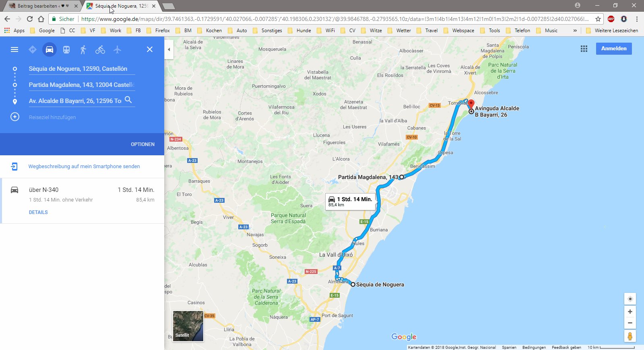Open a new browser tab
The height and width of the screenshot is (350, 644).
(168, 6)
